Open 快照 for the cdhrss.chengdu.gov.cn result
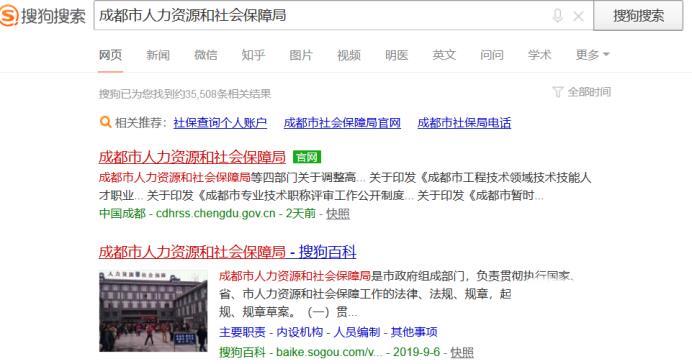Screen dimensions: 692x364 (338, 214)
